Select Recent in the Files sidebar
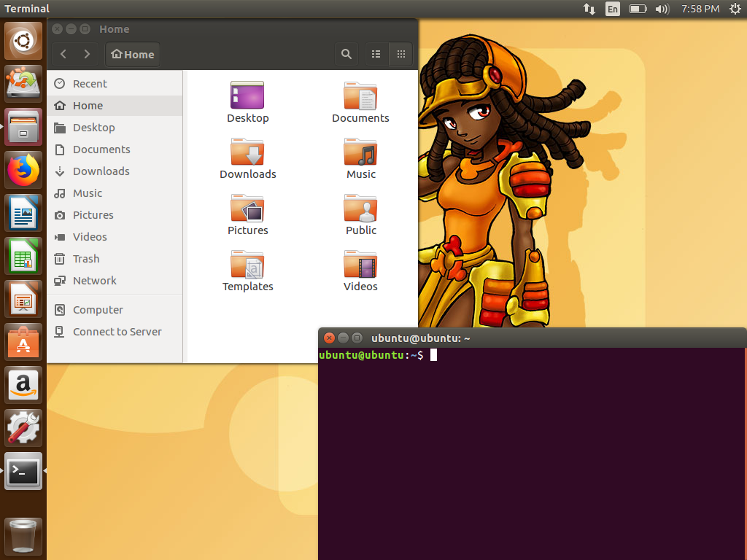 pos(115,84)
